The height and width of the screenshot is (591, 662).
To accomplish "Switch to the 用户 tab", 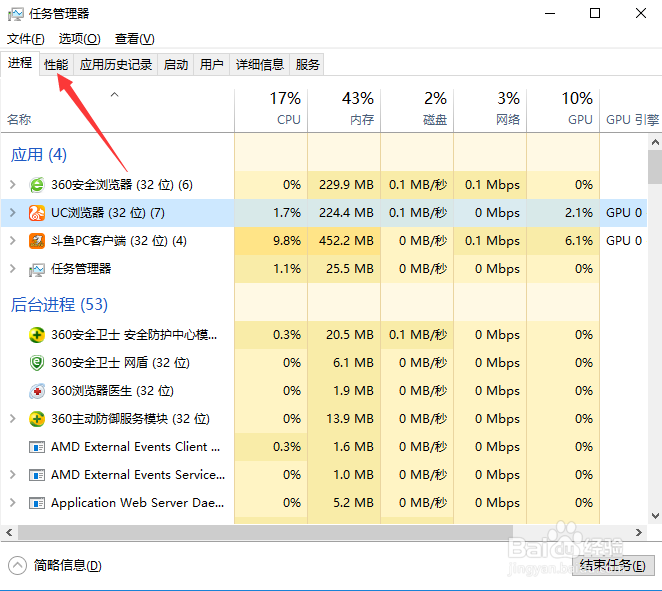I will pyautogui.click(x=212, y=65).
